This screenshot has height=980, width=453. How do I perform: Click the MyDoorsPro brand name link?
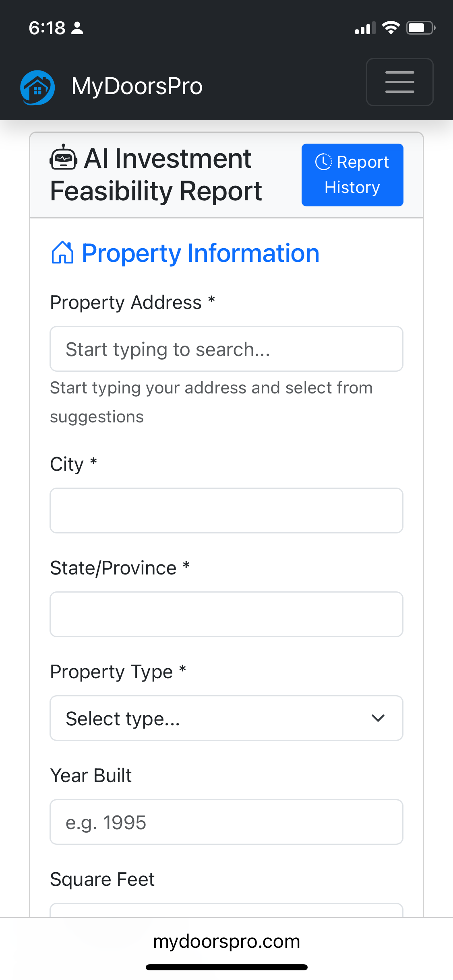(137, 86)
